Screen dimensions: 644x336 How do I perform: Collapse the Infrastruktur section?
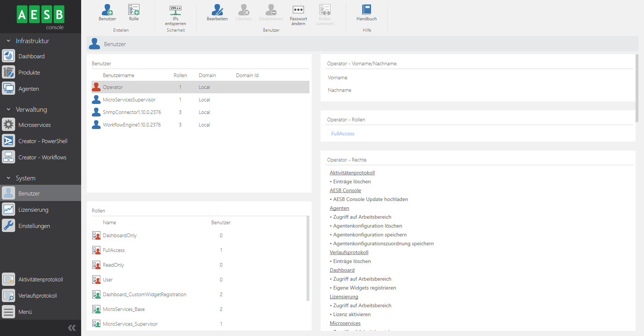[8, 41]
